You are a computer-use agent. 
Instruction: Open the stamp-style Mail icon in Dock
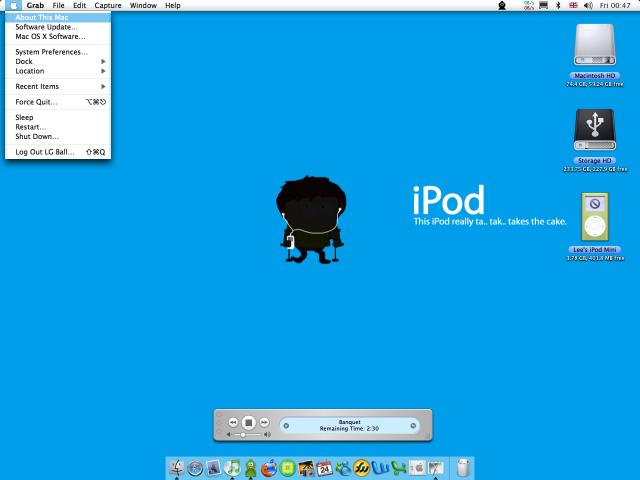click(x=213, y=468)
